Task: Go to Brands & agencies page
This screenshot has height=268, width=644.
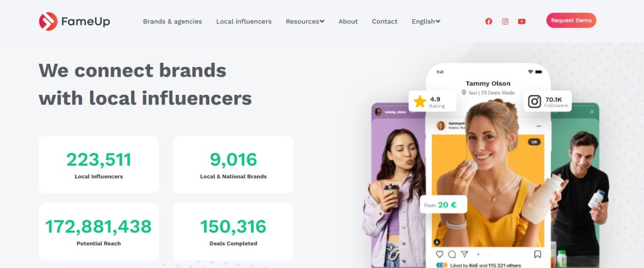Action: (173, 21)
